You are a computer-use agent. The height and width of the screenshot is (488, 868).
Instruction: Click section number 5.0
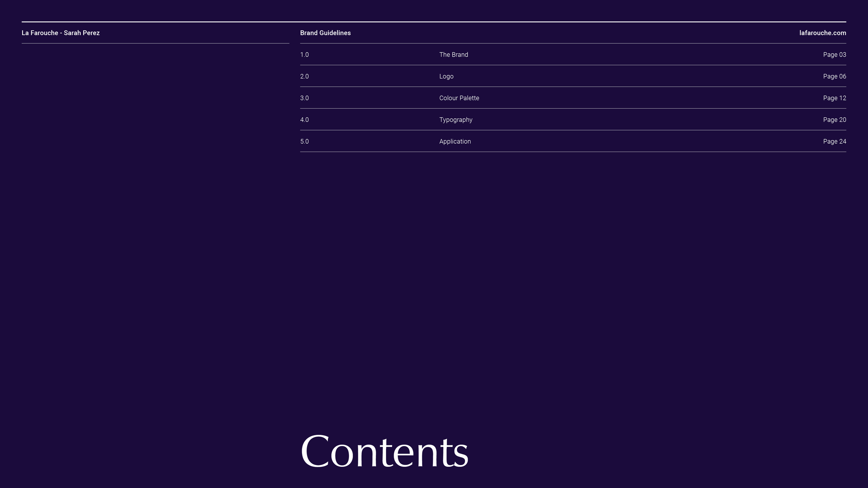(304, 141)
